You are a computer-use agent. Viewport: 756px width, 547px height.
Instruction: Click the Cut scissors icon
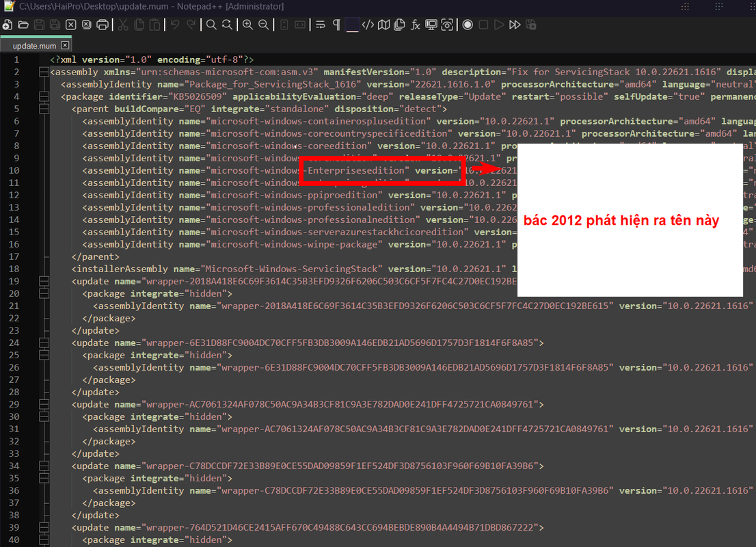(x=124, y=25)
